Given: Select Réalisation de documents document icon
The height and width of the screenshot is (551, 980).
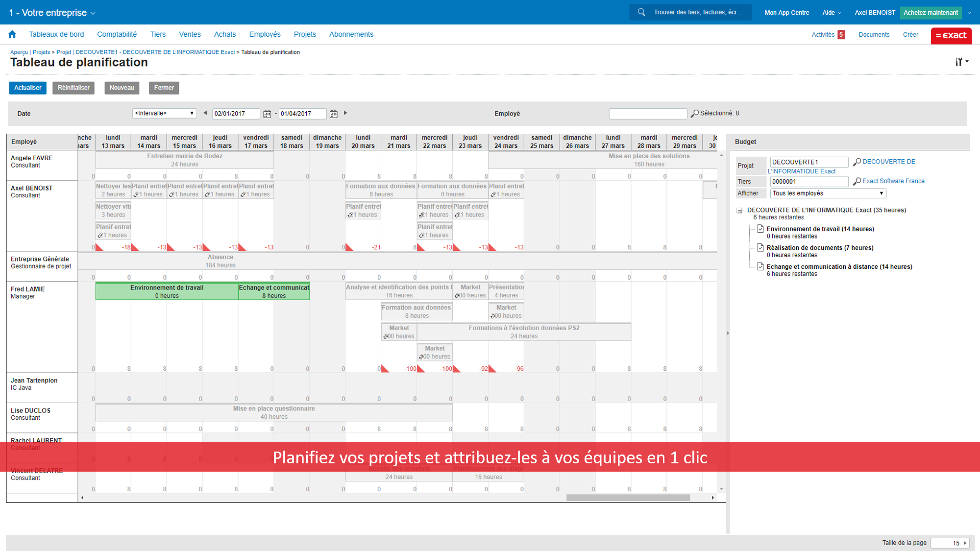Looking at the screenshot, I should pos(760,247).
